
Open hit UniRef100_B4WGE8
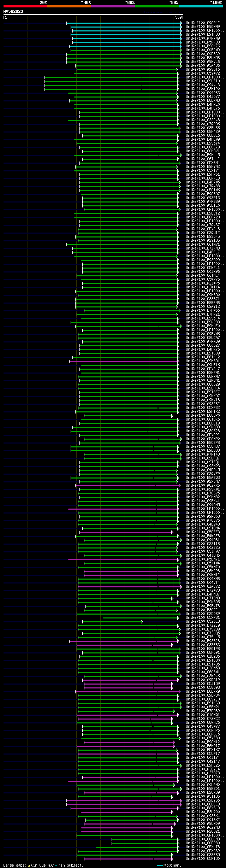coord(203,536)
